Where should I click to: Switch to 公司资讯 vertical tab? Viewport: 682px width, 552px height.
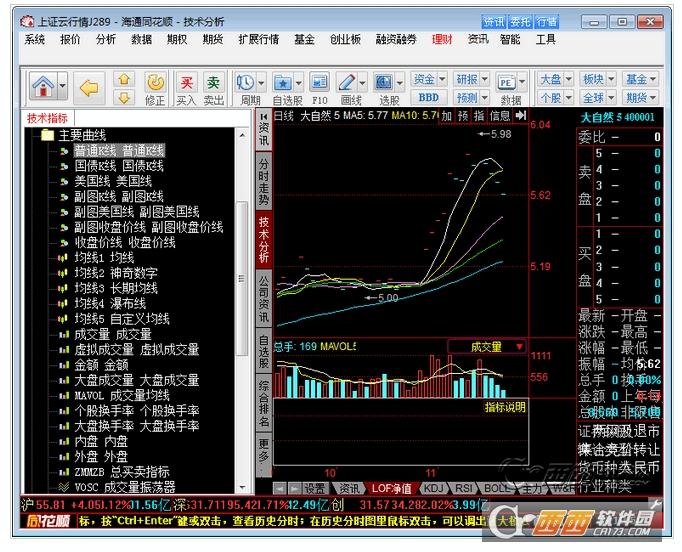click(264, 299)
